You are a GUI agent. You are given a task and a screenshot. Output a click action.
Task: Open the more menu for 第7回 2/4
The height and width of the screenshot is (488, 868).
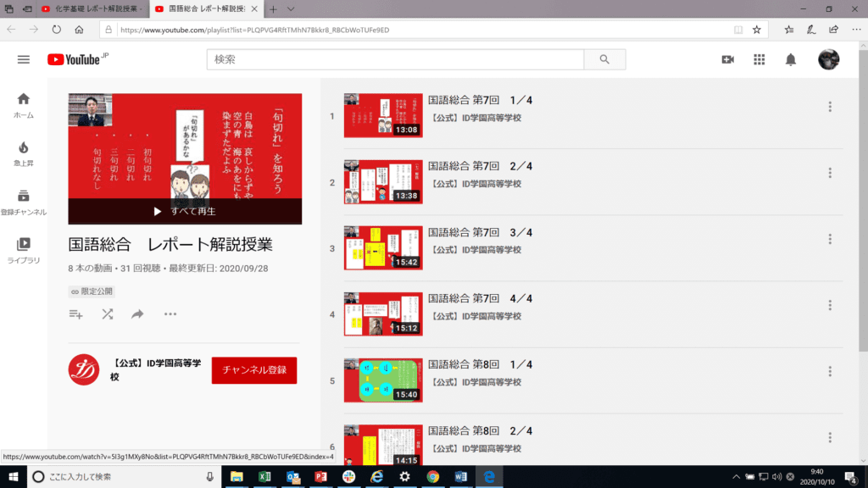(830, 173)
